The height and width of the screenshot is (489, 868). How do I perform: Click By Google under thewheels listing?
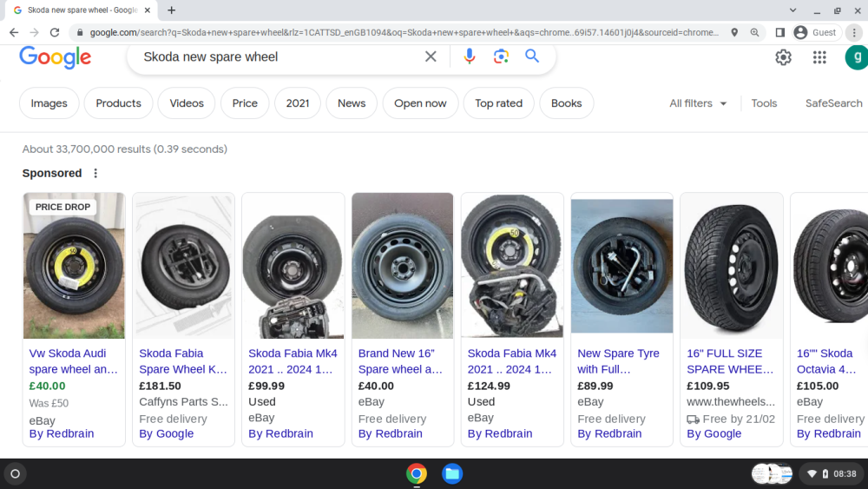(714, 433)
